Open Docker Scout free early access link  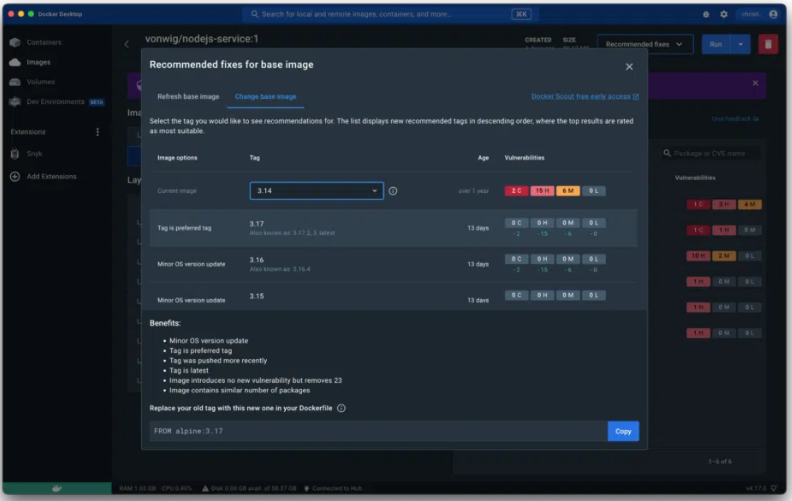pos(584,96)
